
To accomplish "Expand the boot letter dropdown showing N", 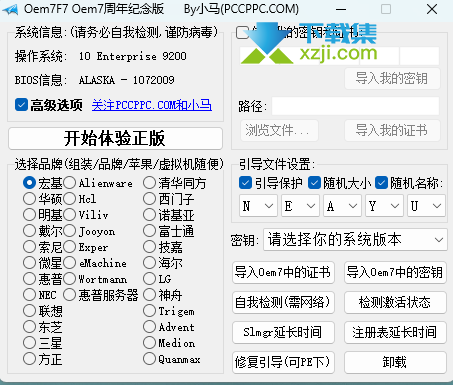I will click(x=258, y=206).
